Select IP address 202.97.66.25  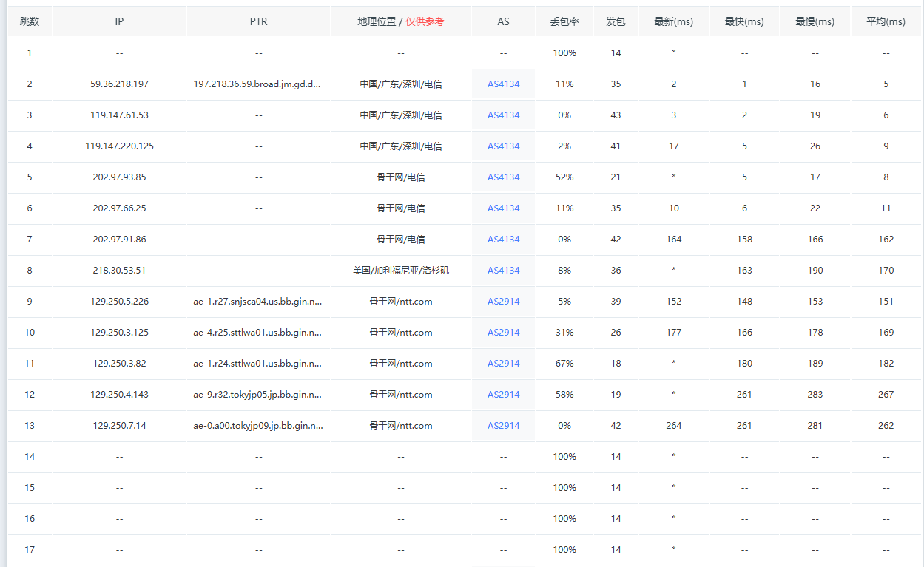(x=119, y=208)
